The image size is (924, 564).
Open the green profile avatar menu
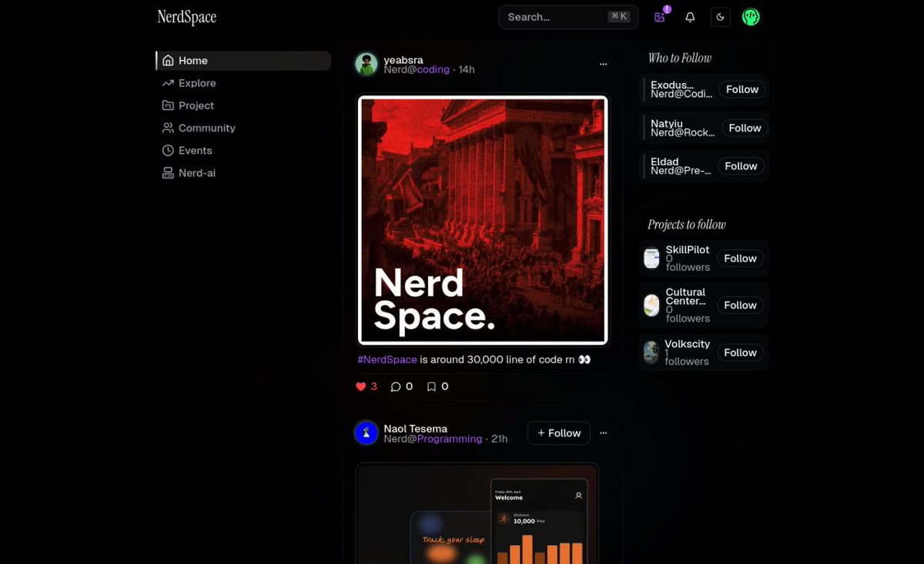point(751,17)
